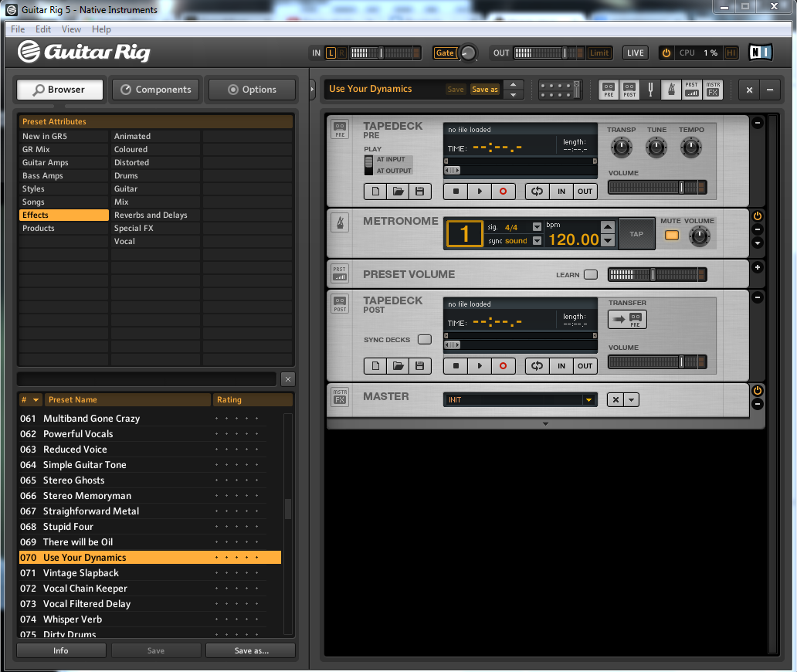The width and height of the screenshot is (797, 672).
Task: Create new file in Tapedeck Pre
Action: click(x=375, y=191)
